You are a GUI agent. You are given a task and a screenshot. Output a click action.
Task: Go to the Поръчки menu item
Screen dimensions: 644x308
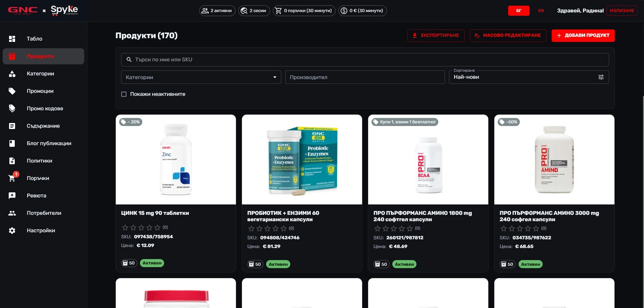(x=44, y=178)
